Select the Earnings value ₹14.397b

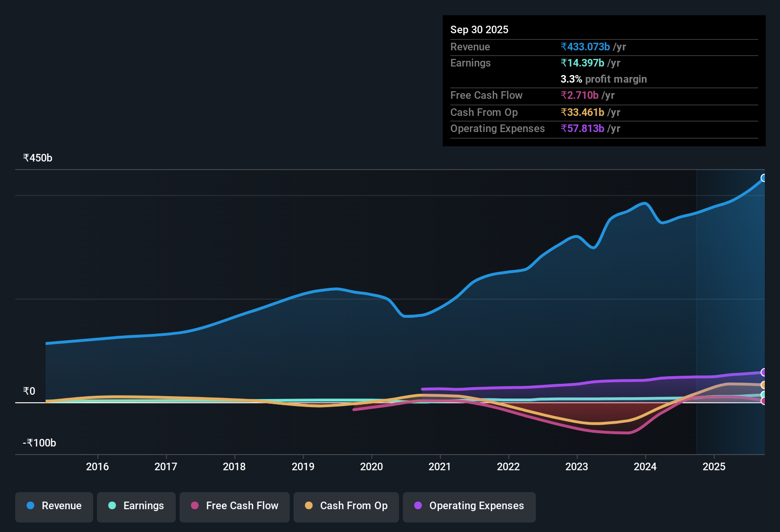point(583,62)
